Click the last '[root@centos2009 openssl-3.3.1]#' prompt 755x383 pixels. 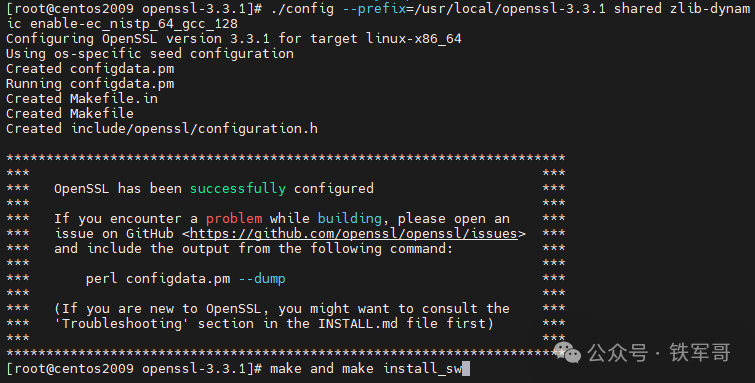134,369
